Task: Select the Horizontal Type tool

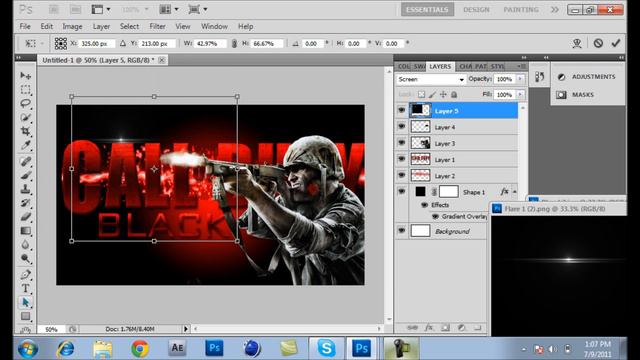Action: coord(25,288)
